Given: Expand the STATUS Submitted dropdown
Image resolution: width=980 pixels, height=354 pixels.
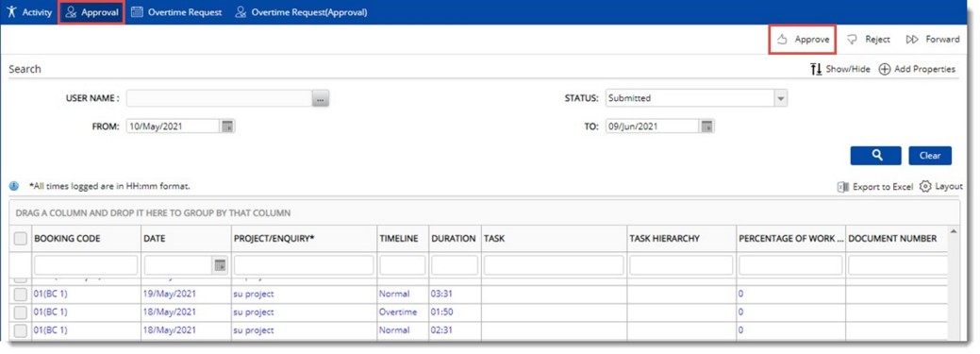Looking at the screenshot, I should [780, 98].
